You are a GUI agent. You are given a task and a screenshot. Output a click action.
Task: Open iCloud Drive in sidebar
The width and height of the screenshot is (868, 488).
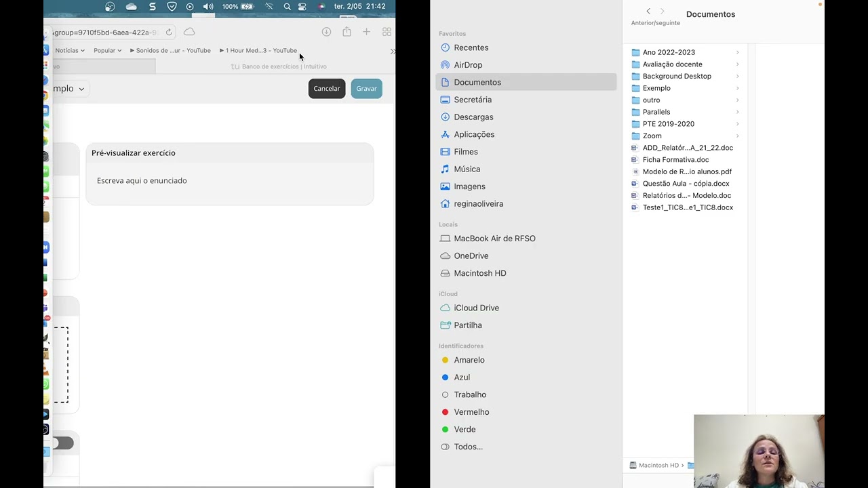pyautogui.click(x=526, y=308)
